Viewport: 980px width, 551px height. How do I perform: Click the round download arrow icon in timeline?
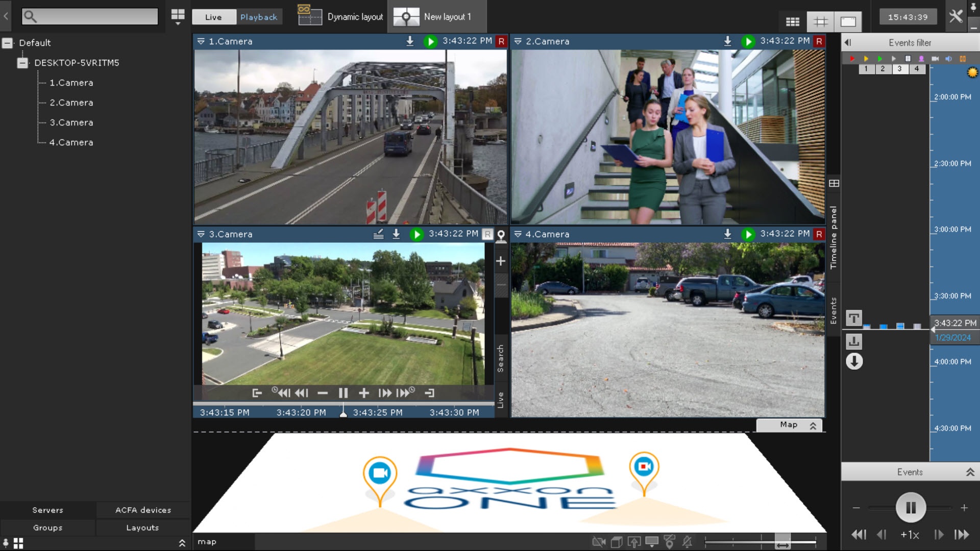tap(854, 361)
